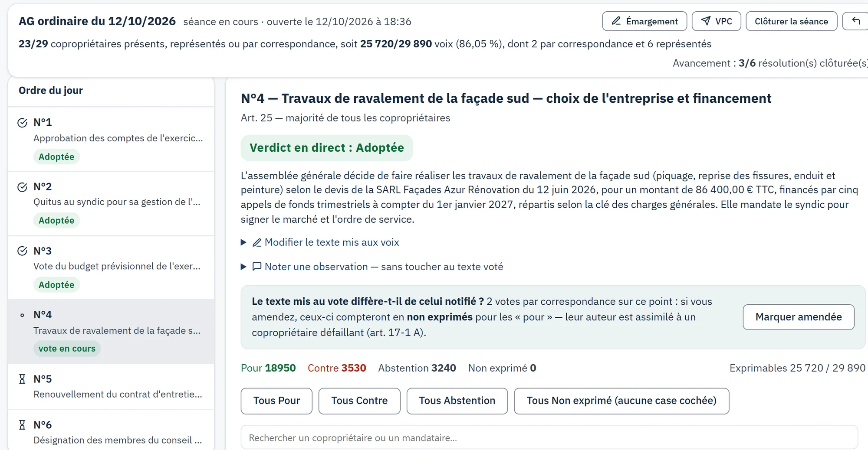
Task: Select resolution N°5 Renouvellement du contrat
Action: [111, 387]
